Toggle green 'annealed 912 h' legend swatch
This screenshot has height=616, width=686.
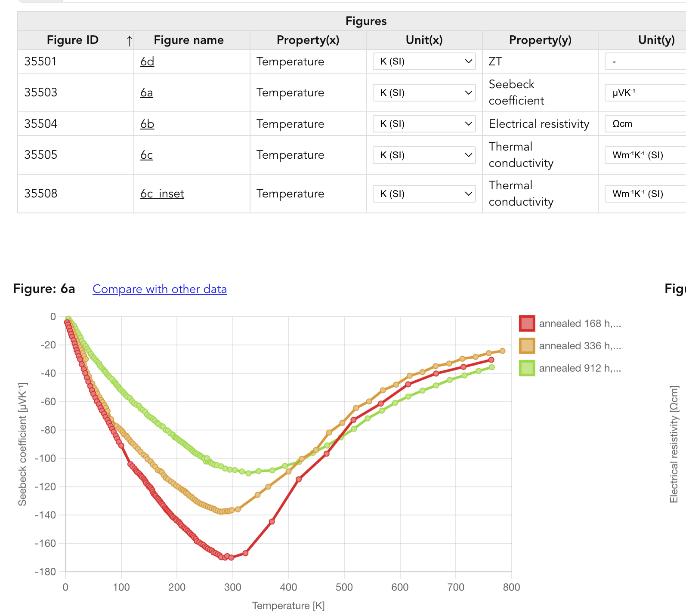click(527, 368)
